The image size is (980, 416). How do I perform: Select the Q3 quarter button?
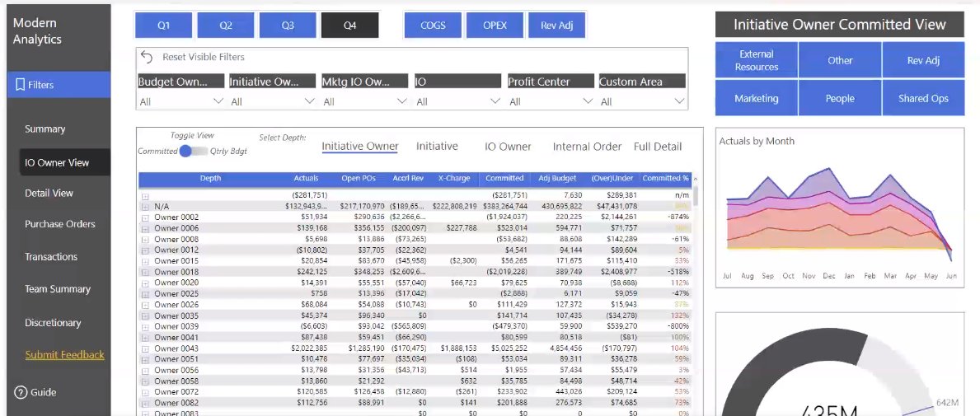pyautogui.click(x=288, y=26)
